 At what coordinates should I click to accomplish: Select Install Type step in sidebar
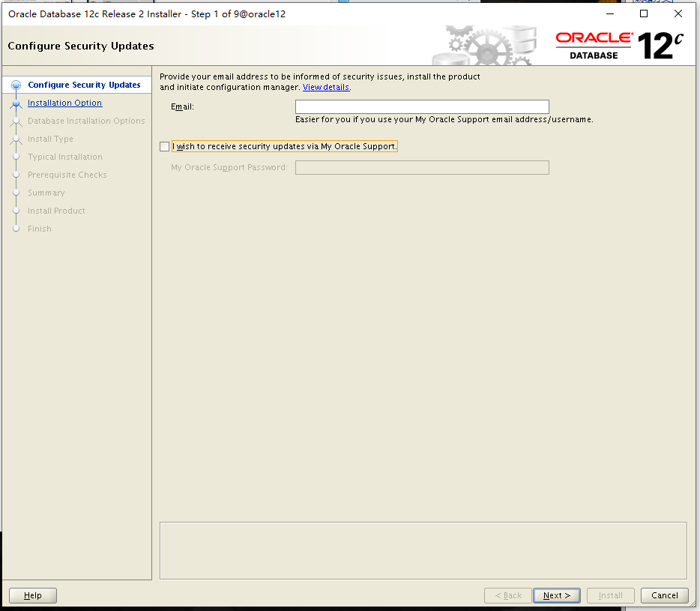click(50, 139)
